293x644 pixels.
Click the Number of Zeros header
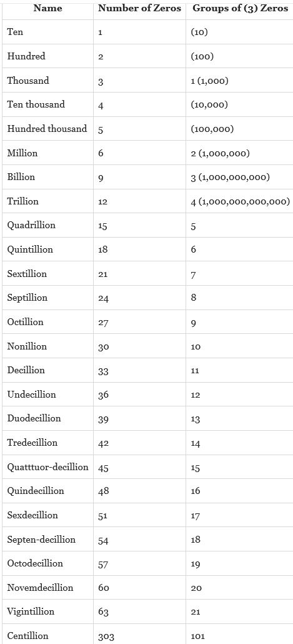point(139,8)
